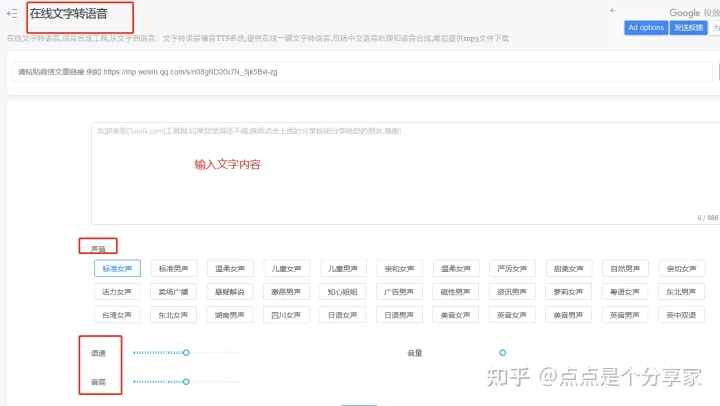Image resolution: width=720 pixels, height=406 pixels.
Task: Select 温柔女声 next to 儿童女声
Action: 230,269
